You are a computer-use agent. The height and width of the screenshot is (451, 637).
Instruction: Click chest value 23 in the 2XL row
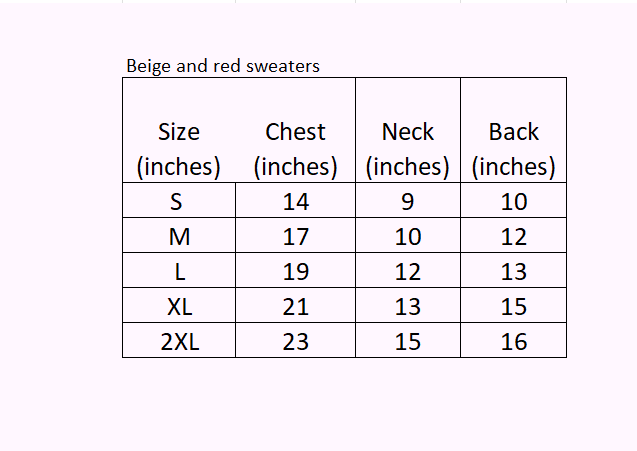[296, 341]
